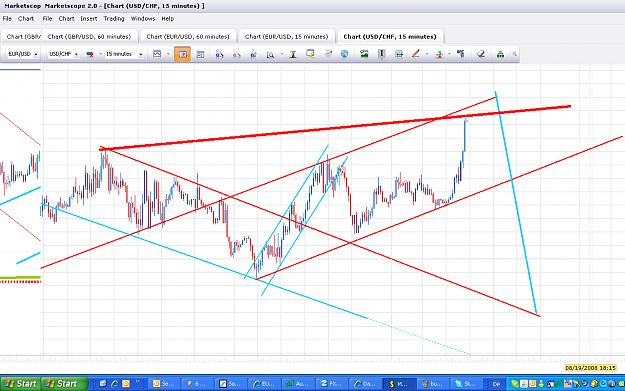This screenshot has width=625, height=391.
Task: Open the 'EU...' Internet Explorer taskbar button
Action: click(263, 384)
